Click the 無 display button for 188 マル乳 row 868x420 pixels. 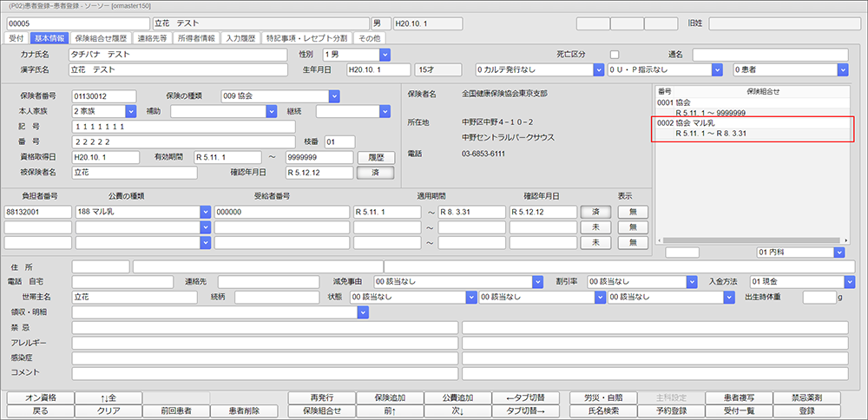tap(632, 211)
